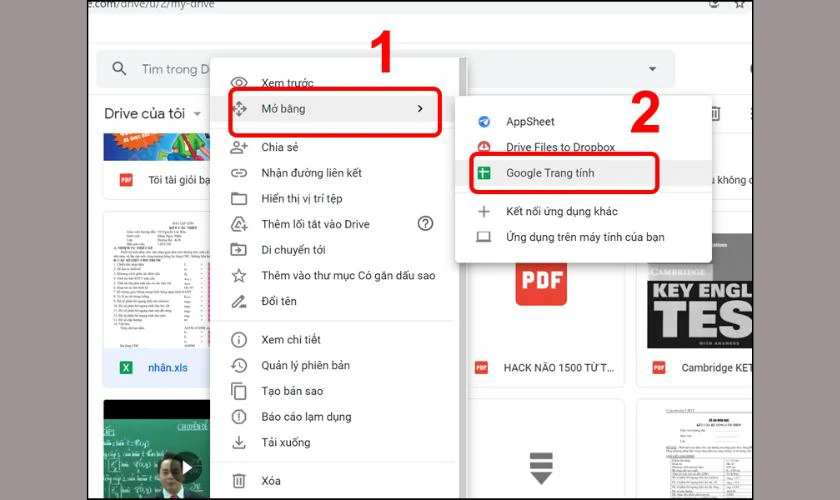The width and height of the screenshot is (840, 500).
Task: Click the context menu vertical scrollbar
Action: [x=463, y=278]
